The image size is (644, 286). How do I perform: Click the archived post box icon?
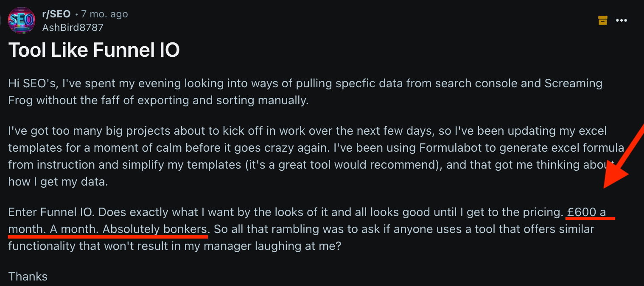click(x=602, y=20)
